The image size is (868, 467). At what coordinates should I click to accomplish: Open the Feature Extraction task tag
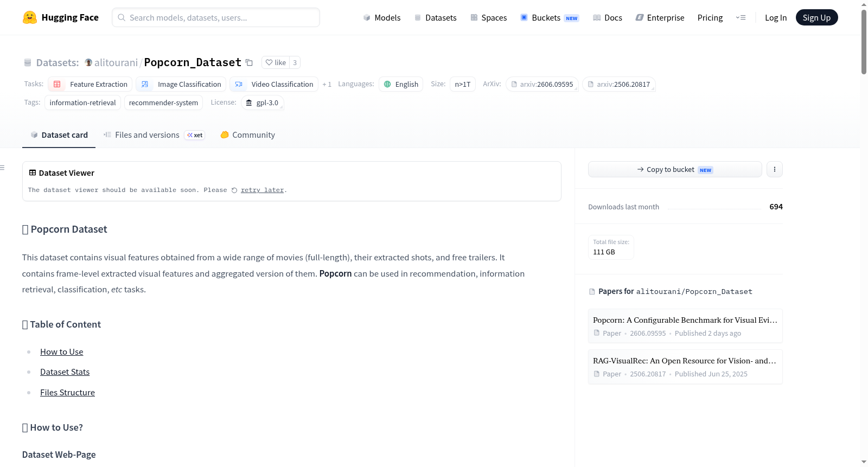coord(90,84)
